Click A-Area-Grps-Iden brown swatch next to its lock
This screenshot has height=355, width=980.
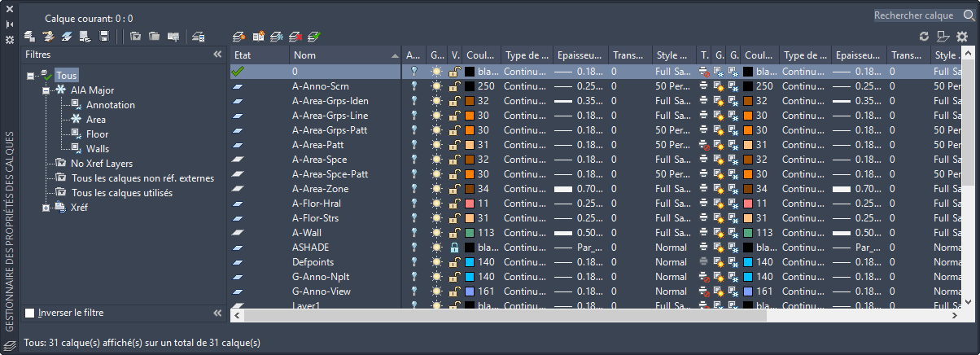click(470, 101)
